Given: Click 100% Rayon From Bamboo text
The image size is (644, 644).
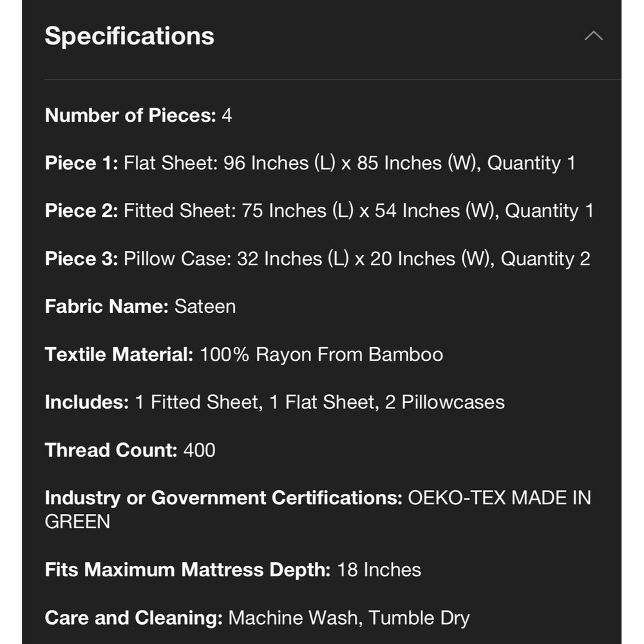Looking at the screenshot, I should [321, 354].
